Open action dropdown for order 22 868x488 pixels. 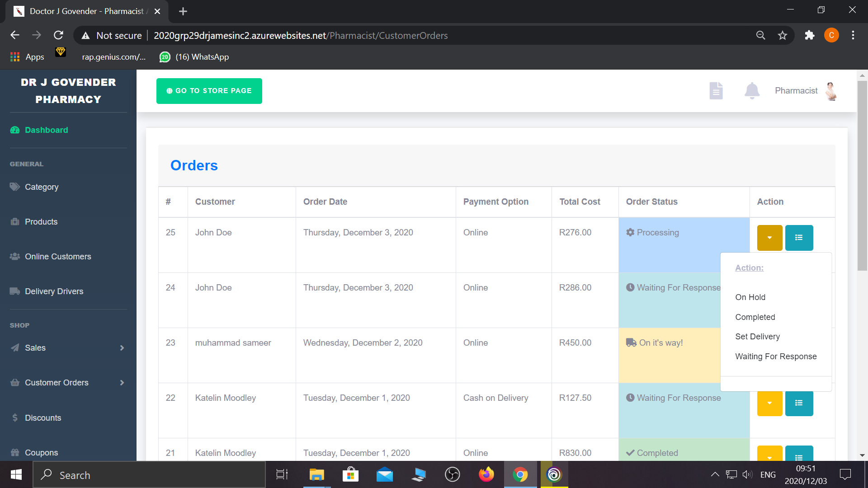pos(769,403)
